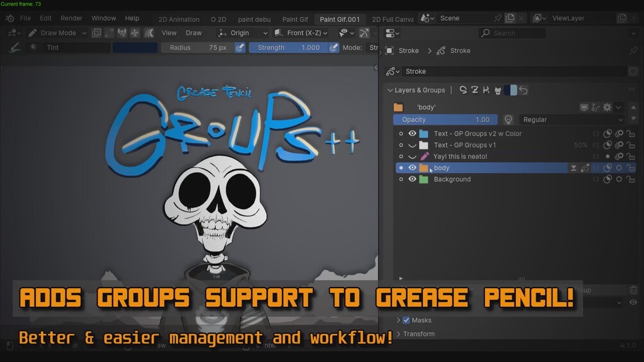Click the creature face icon in Layers header

point(498,90)
